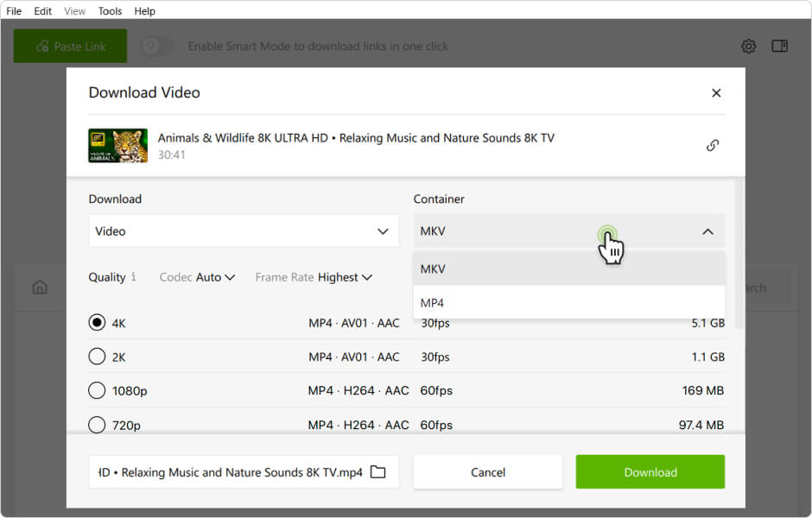Viewport: 812px width, 518px height.
Task: Expand the Codec Auto dropdown
Action: coord(198,277)
